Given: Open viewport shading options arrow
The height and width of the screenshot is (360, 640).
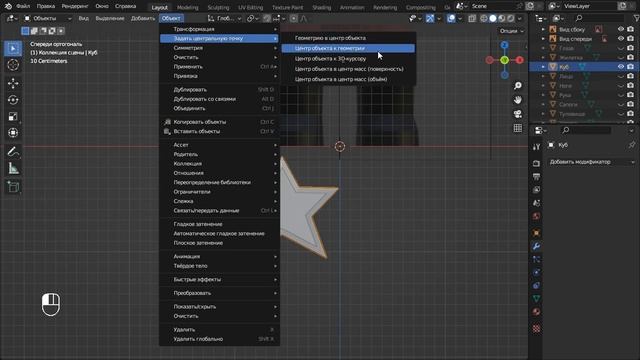Looking at the screenshot, I should pos(519,18).
